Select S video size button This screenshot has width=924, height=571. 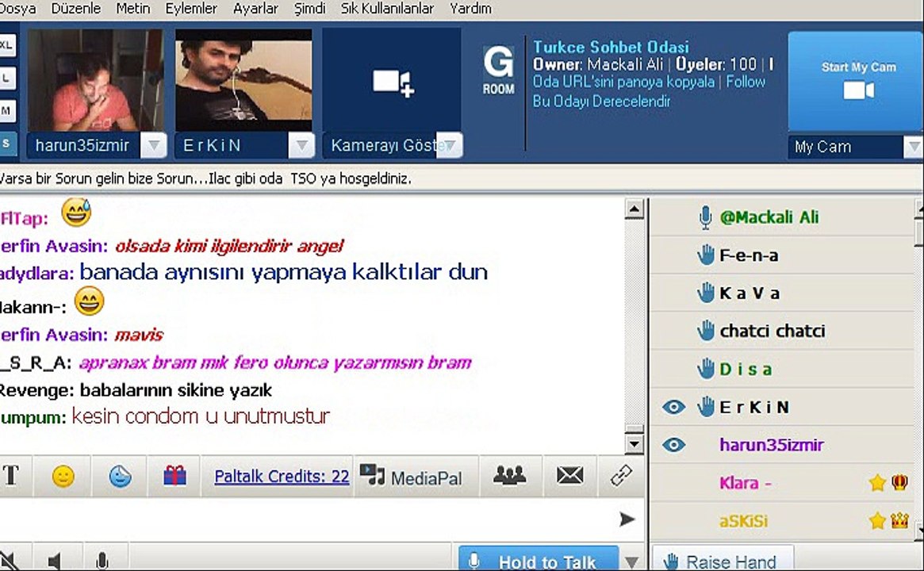(7, 144)
